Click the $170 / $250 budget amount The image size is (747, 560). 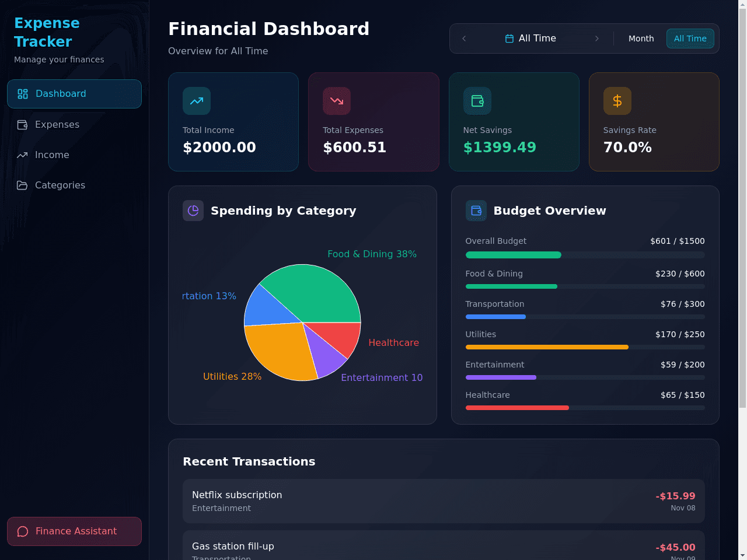point(680,334)
